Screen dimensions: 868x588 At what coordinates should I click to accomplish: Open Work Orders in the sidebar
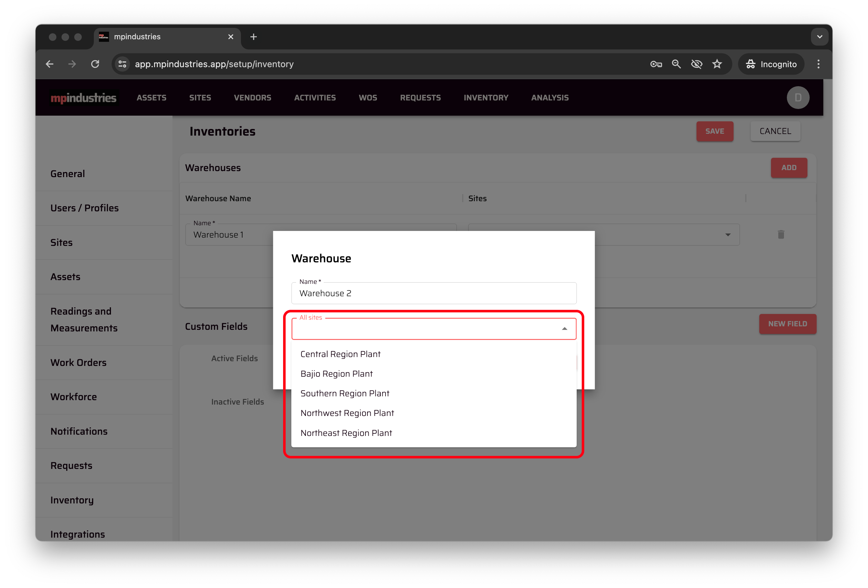tap(78, 362)
